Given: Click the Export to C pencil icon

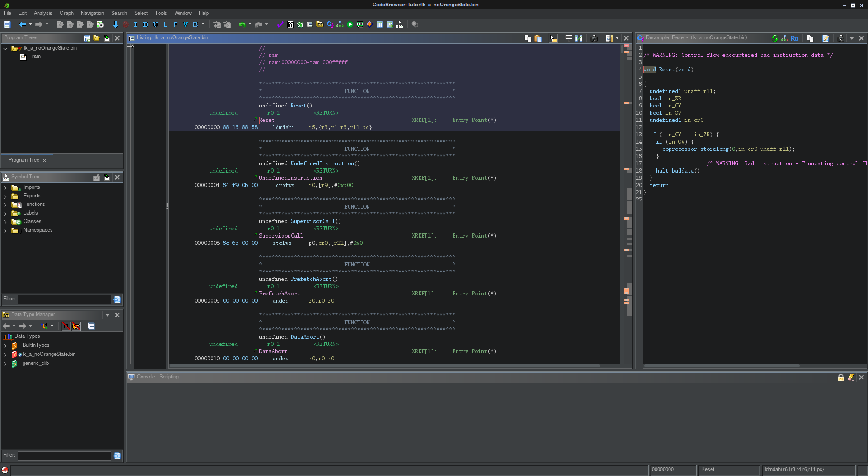Looking at the screenshot, I should pyautogui.click(x=826, y=38).
